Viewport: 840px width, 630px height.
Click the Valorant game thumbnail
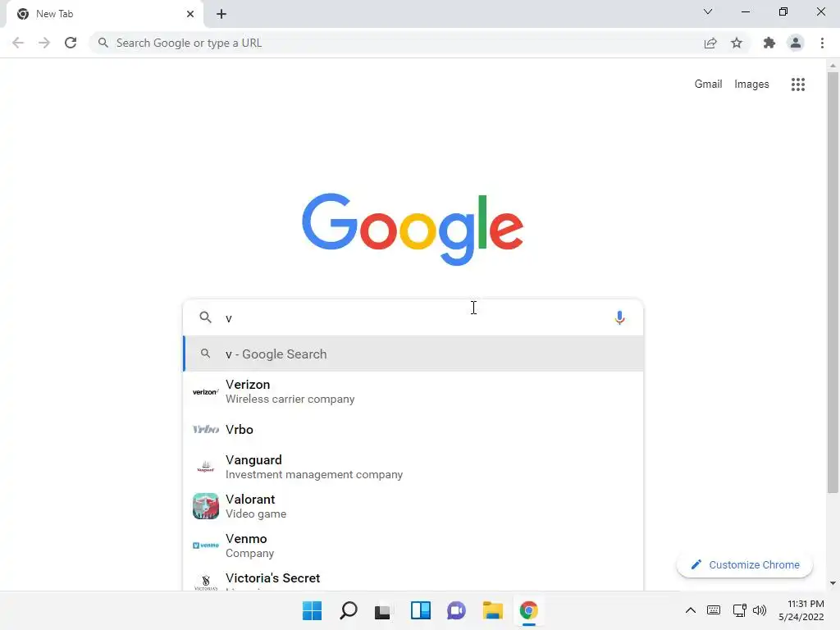pos(206,506)
